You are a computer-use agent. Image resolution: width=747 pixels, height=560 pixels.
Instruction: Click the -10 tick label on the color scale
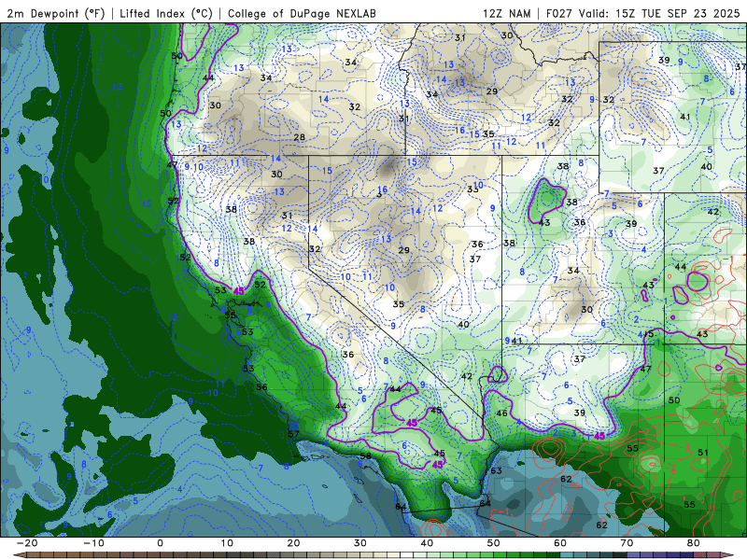[x=93, y=543]
